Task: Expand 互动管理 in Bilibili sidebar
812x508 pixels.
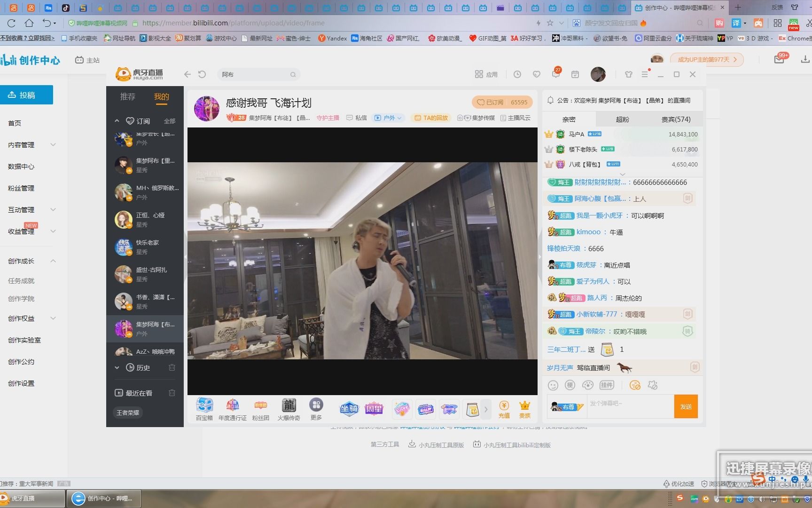Action: [53, 209]
